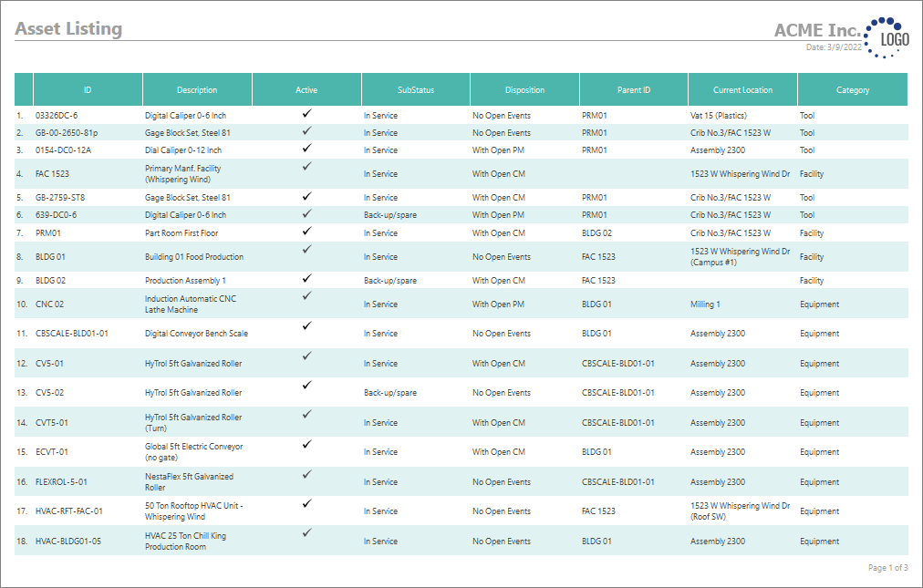
Task: Click the Active checkmark for 03326DC-6
Action: [x=306, y=114]
